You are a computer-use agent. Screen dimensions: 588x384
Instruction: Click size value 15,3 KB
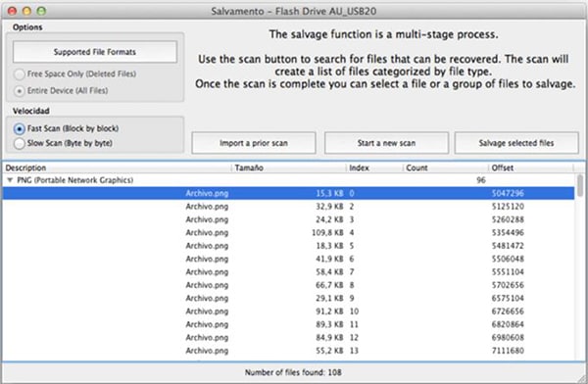point(329,193)
